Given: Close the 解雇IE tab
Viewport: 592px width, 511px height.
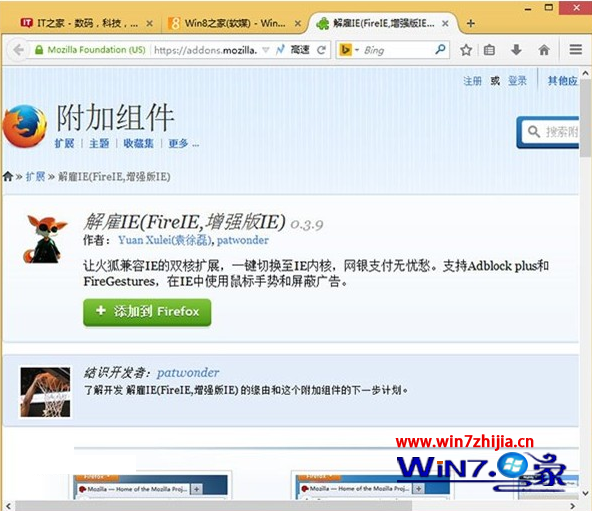Looking at the screenshot, I should 445,23.
